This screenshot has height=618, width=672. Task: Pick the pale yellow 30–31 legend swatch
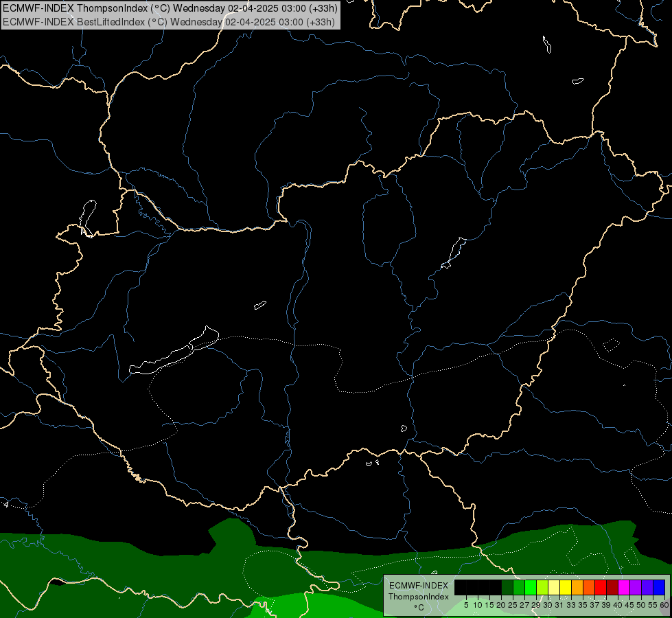[554, 588]
